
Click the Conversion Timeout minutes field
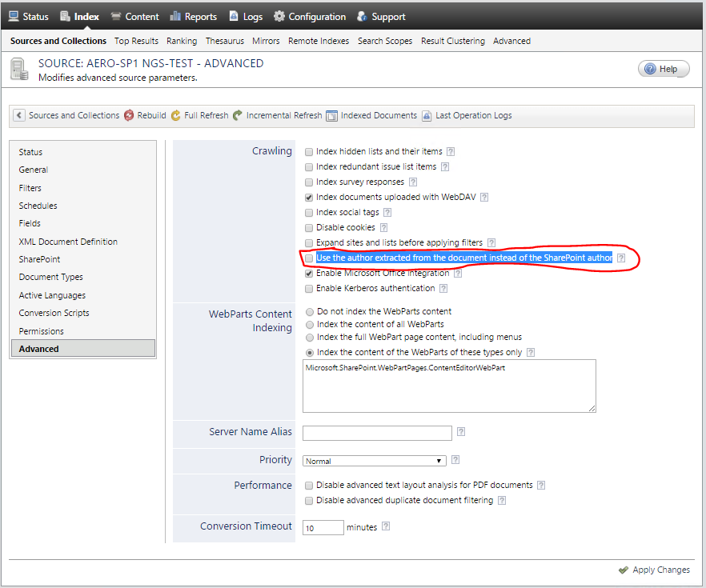click(x=323, y=527)
